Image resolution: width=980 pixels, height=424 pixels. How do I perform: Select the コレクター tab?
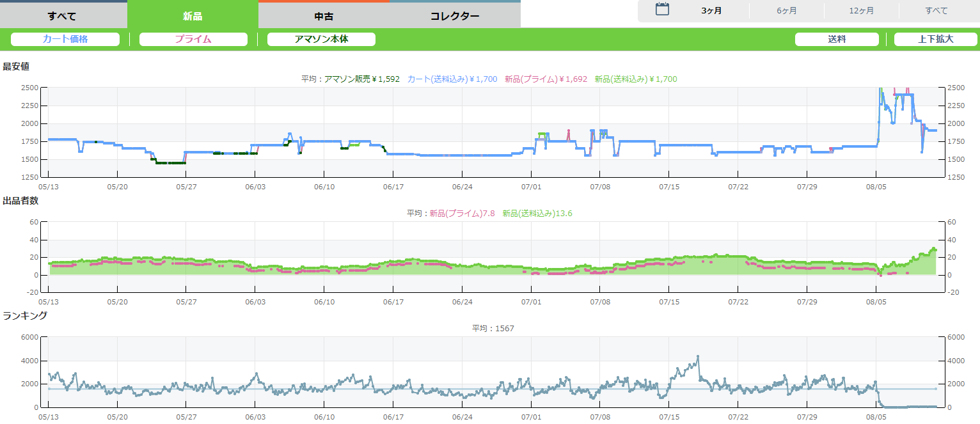[x=455, y=16]
